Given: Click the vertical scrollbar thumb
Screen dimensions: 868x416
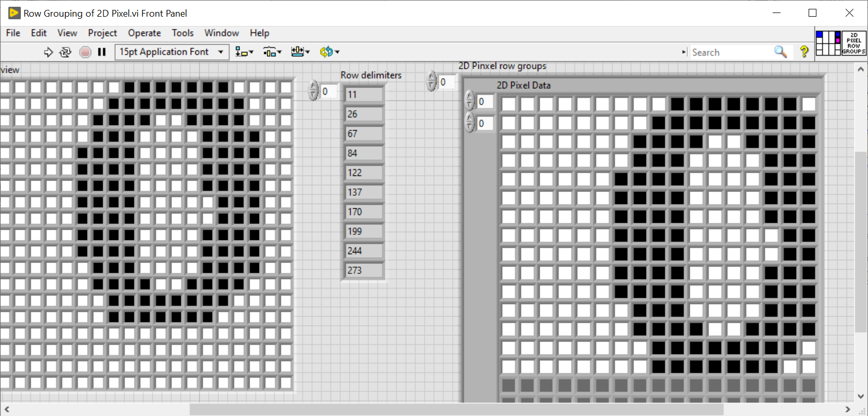Looking at the screenshot, I should coord(861,242).
